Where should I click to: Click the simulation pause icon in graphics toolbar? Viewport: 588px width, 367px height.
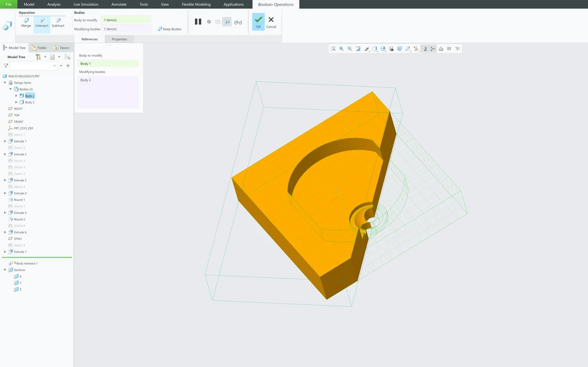pos(449,49)
